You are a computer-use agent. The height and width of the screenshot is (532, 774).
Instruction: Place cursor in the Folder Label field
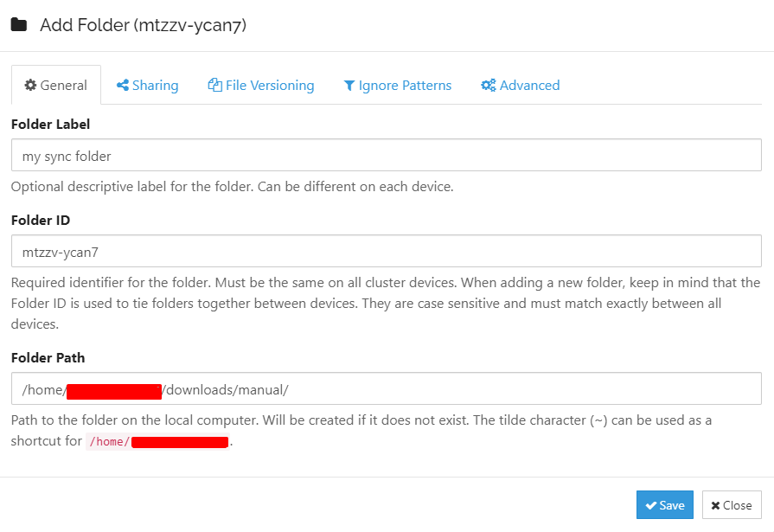pyautogui.click(x=386, y=155)
